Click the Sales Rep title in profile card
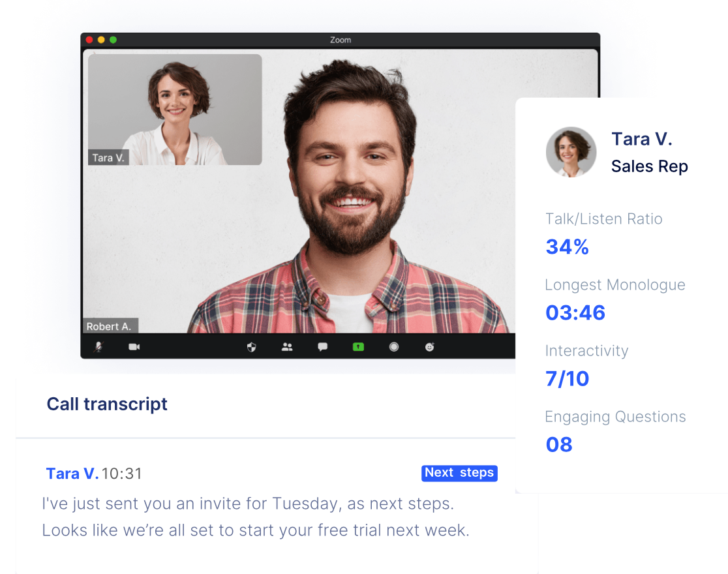728x574 pixels. point(650,166)
